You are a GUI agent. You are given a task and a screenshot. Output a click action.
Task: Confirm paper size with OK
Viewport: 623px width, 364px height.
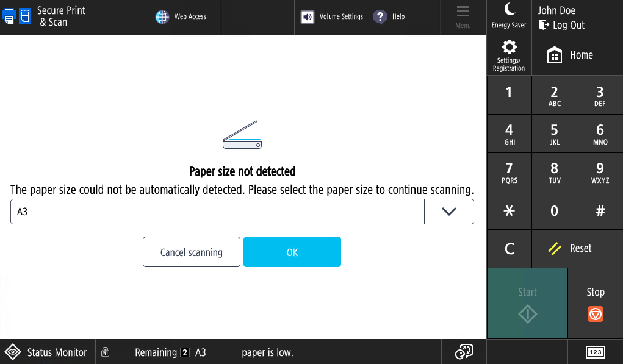coord(292,252)
